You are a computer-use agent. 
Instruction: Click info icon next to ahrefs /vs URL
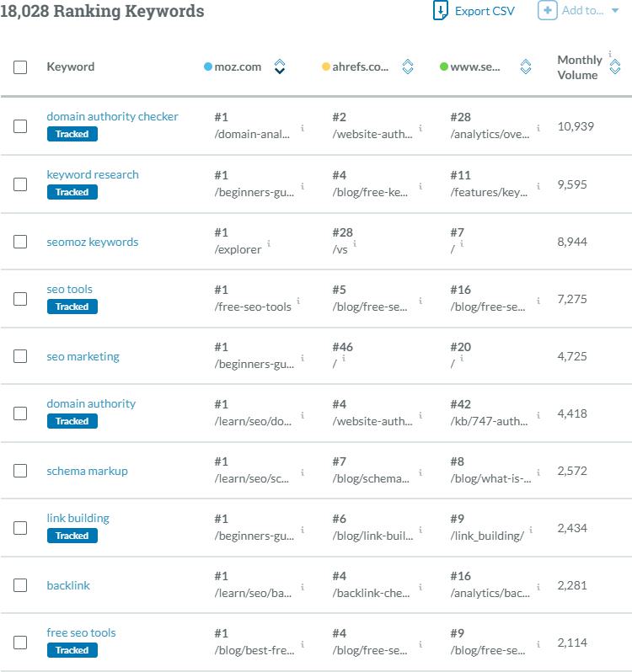[356, 243]
